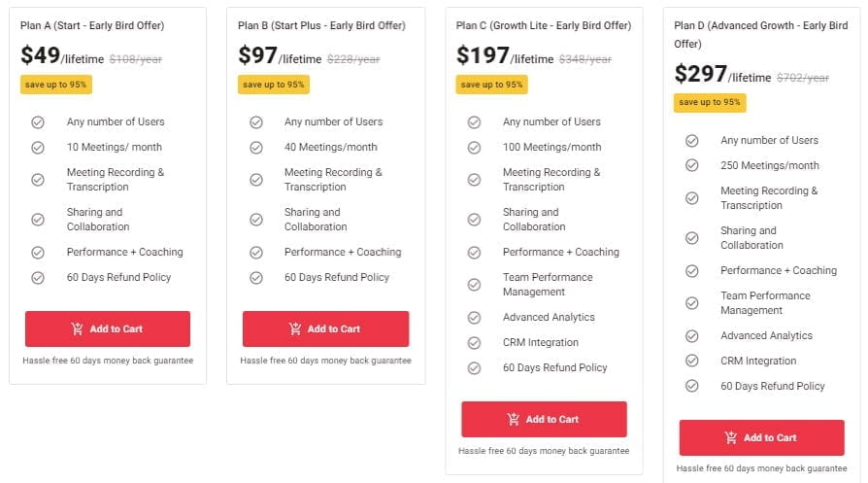Click checkmark icon beside Plan A's 10 Meetings/month

point(38,148)
